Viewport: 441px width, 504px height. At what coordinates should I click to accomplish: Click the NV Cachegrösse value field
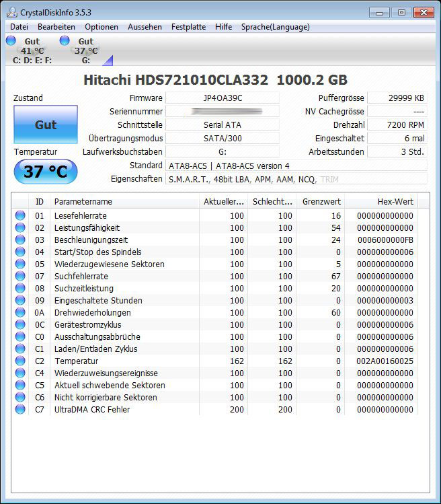point(397,112)
